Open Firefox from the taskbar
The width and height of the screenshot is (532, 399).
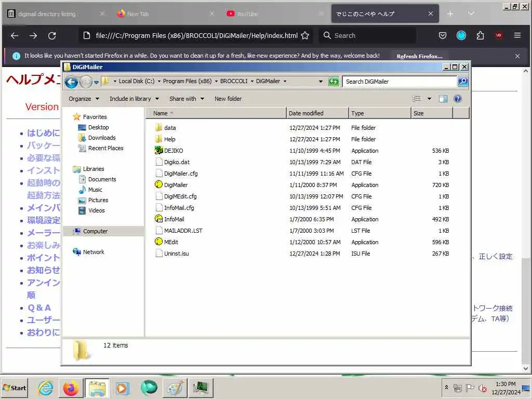pos(71,388)
